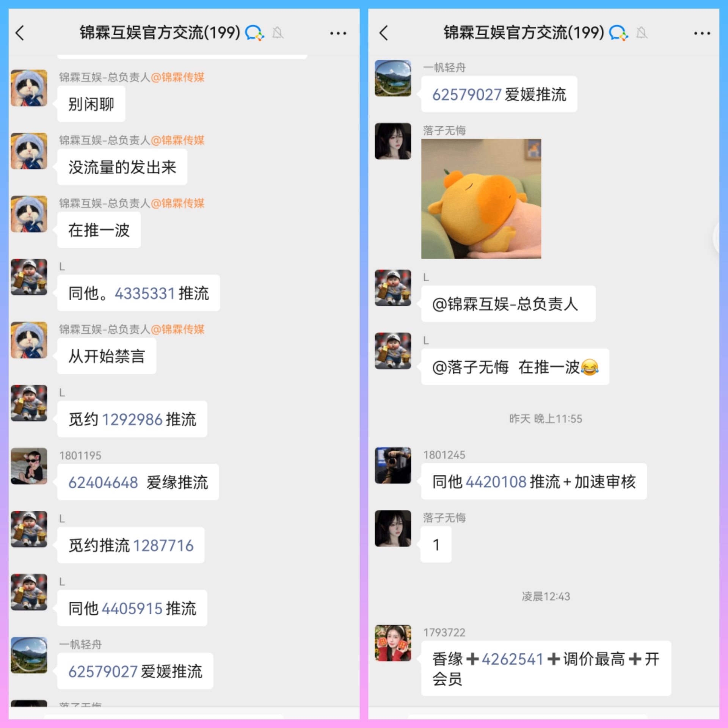728x728 pixels.
Task: Tap the muted bell icon in left header
Action: point(278,33)
